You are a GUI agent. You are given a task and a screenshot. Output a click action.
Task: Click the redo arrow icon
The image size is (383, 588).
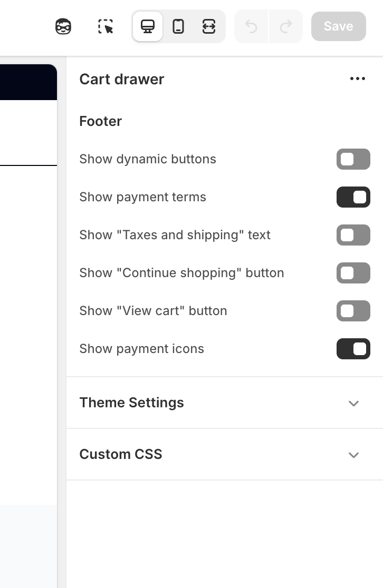[x=285, y=26]
